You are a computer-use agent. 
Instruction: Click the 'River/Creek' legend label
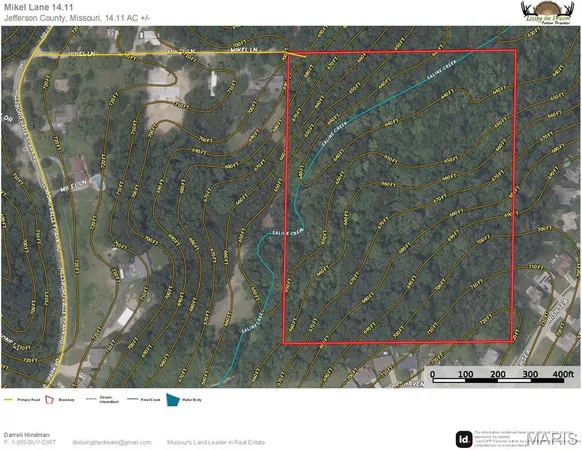point(151,400)
